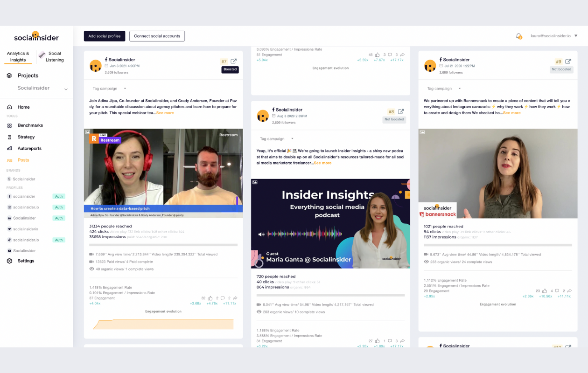Click TikTok icon beside socialinsider.io profile

point(9,240)
